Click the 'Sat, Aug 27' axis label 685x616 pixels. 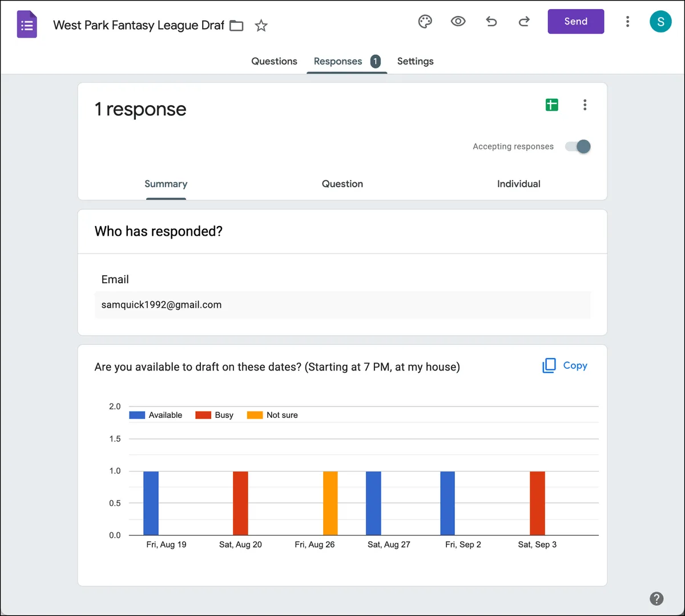(x=389, y=545)
